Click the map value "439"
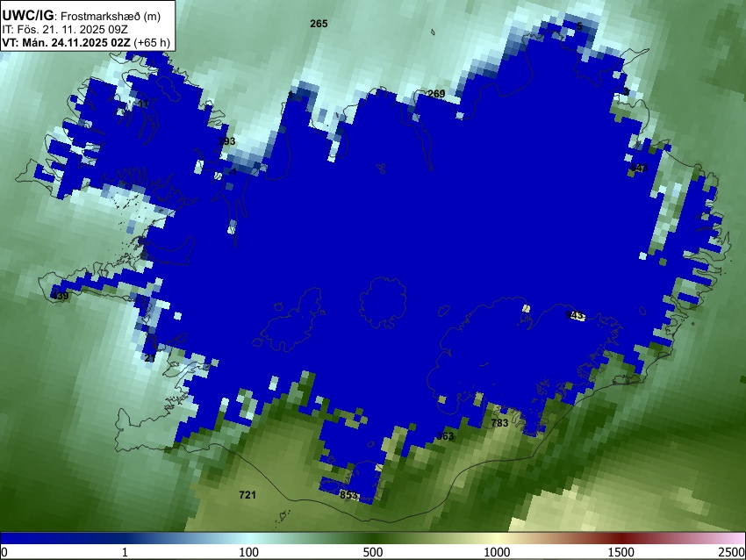The image size is (746, 560). (60, 296)
